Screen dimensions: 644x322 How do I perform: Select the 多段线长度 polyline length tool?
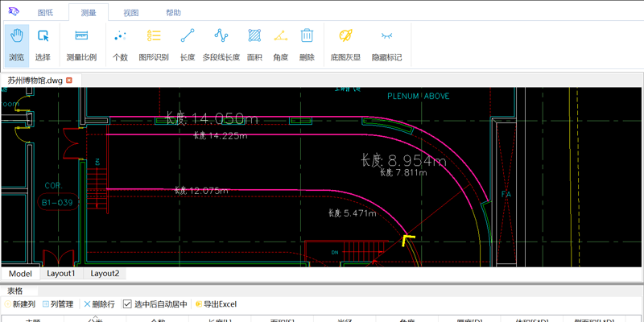pos(221,44)
